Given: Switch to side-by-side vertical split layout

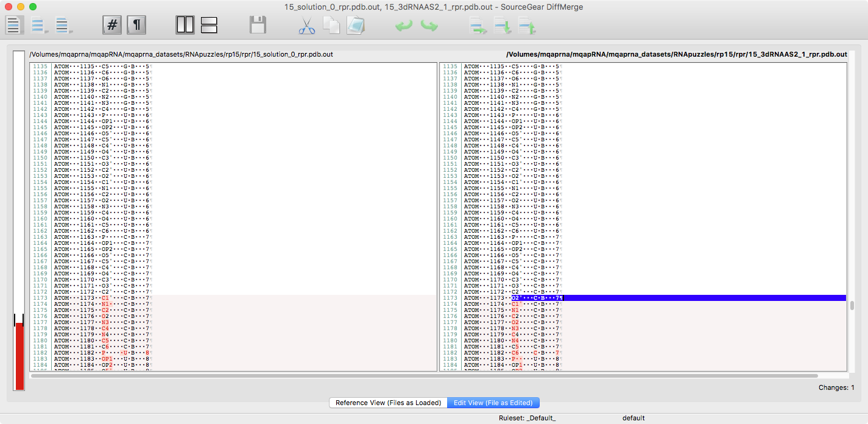Looking at the screenshot, I should (x=185, y=26).
